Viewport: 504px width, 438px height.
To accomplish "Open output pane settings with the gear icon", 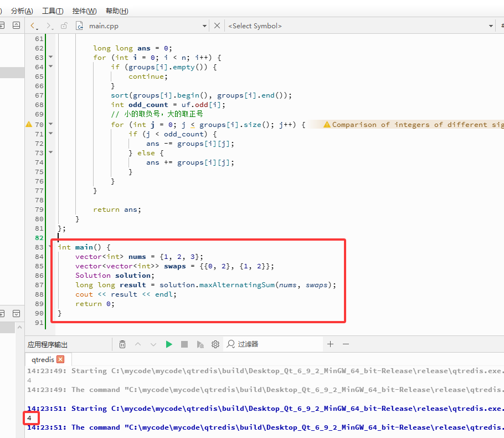I will [x=215, y=344].
